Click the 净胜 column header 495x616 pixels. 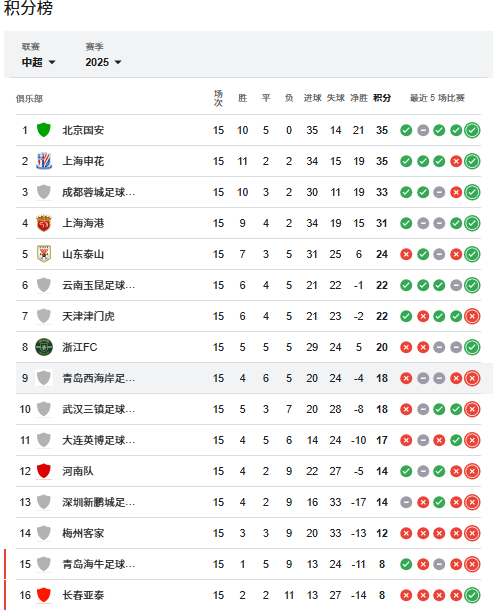click(359, 98)
